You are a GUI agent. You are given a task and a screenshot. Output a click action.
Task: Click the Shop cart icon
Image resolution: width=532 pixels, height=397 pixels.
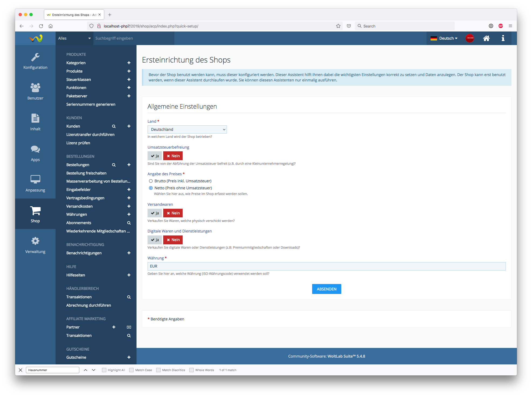click(35, 211)
